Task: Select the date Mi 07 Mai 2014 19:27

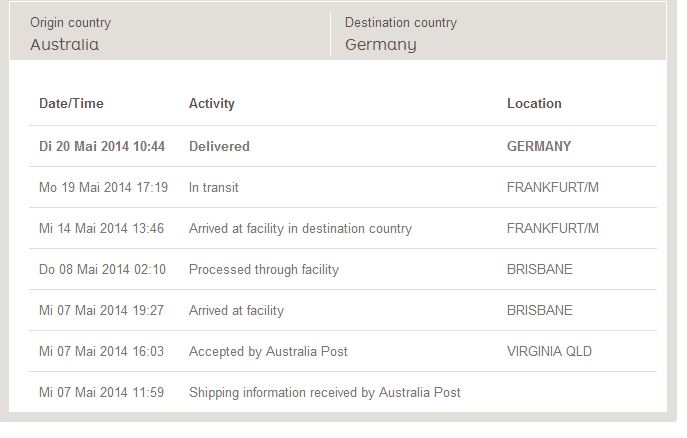Action: 101,310
